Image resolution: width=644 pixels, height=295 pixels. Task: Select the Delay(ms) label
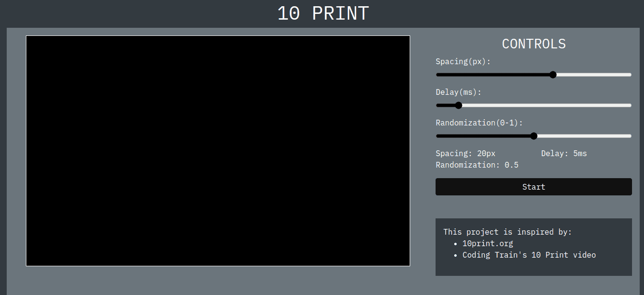459,92
